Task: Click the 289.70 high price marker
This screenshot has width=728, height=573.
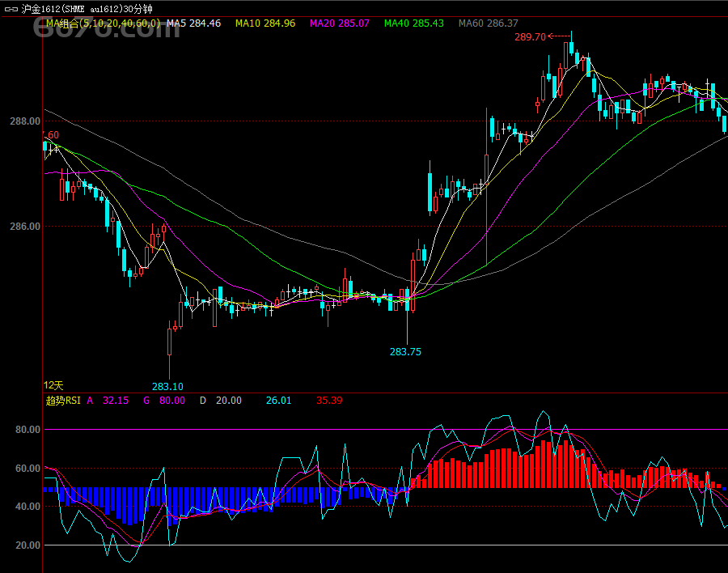Action: pos(530,37)
